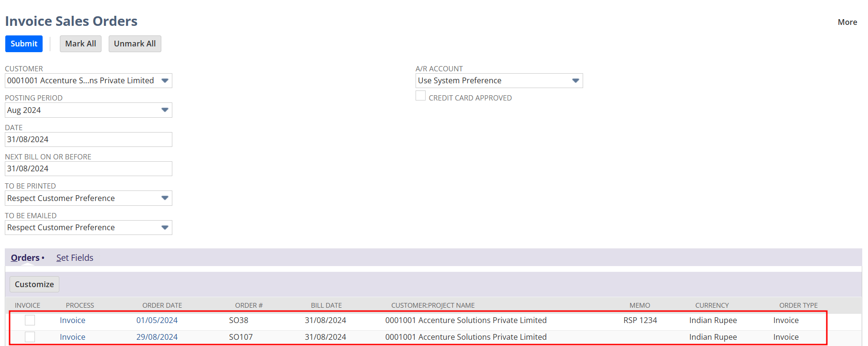This screenshot has width=868, height=346.
Task: Open the 01/05/2024 order date link
Action: pos(157,320)
